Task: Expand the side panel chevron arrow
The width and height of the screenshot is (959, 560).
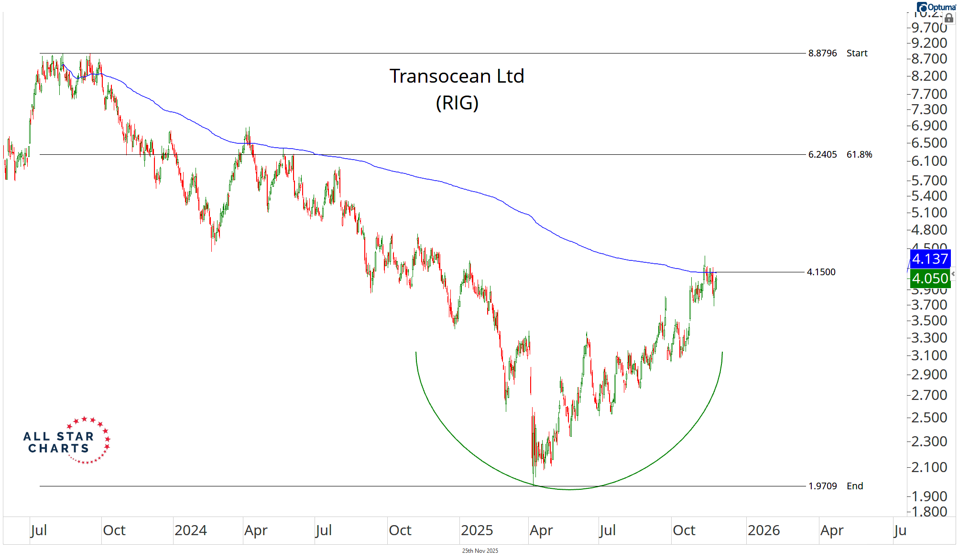Action: coord(953,274)
